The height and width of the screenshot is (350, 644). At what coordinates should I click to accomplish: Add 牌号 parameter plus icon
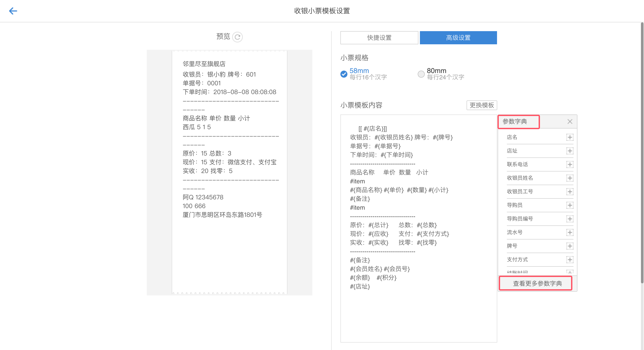[x=570, y=246]
